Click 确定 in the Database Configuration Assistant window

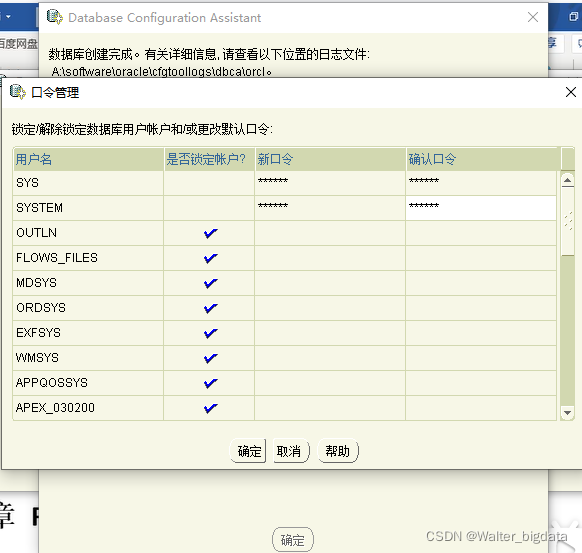293,540
